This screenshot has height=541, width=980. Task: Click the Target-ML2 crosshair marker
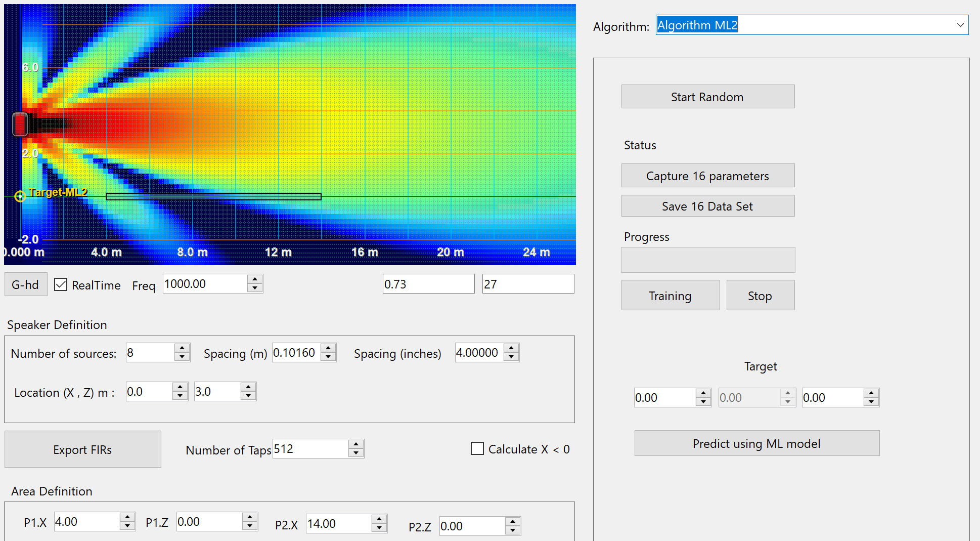pyautogui.click(x=20, y=196)
